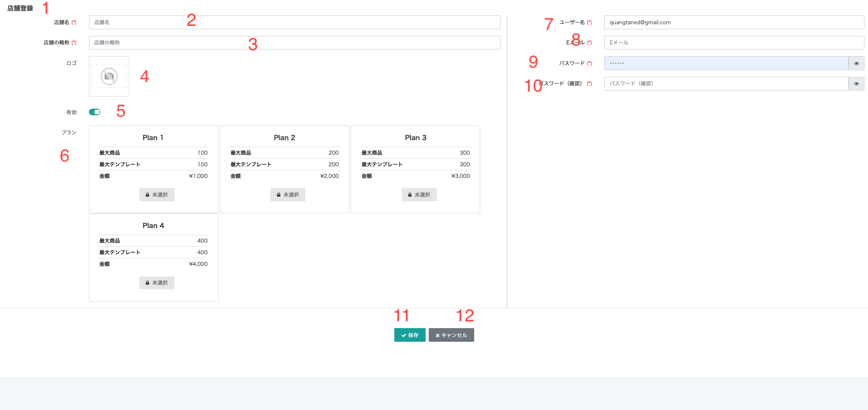
Task: Click the Plan 3 card heading
Action: coord(416,138)
